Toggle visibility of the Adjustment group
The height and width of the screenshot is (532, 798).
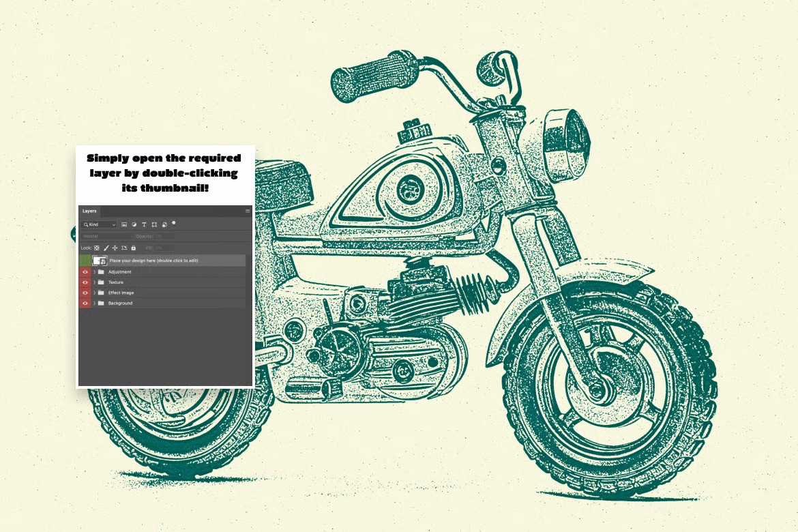pos(85,271)
